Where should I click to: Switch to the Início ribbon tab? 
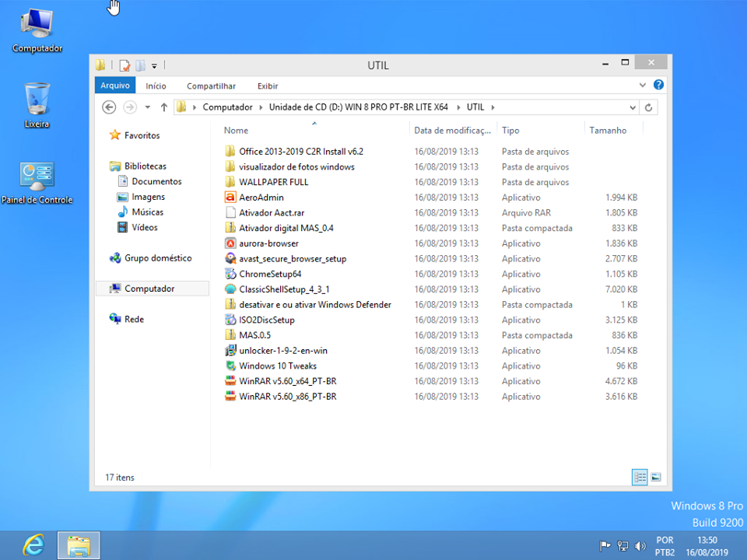(156, 86)
